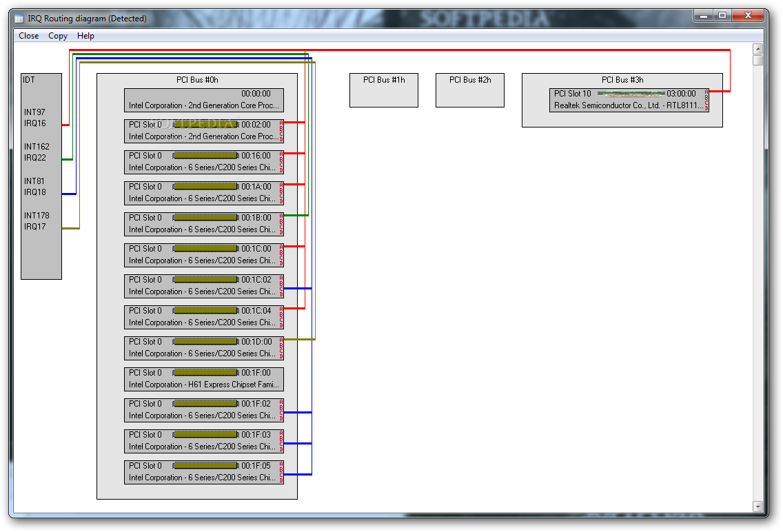This screenshot has width=783, height=532.
Task: Click the slot icon for device 00:1C:04
Action: click(205, 310)
